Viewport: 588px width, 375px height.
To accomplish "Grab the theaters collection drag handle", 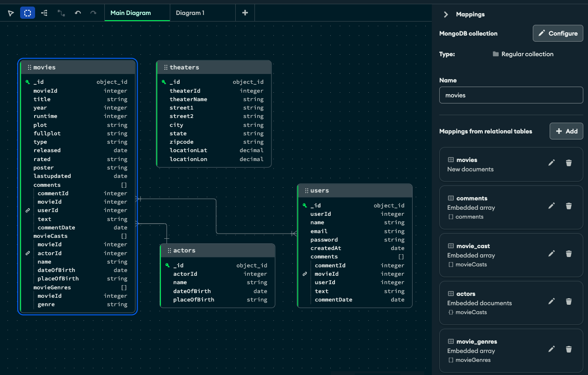I will tap(166, 67).
